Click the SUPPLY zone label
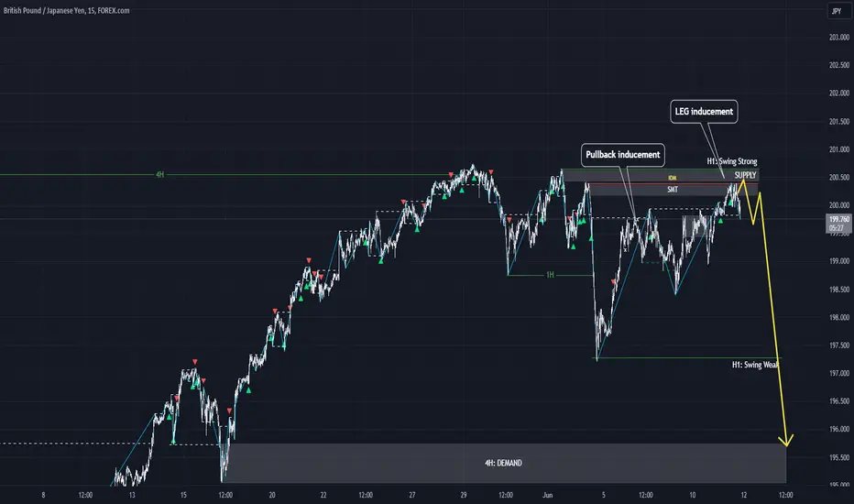 (x=745, y=175)
